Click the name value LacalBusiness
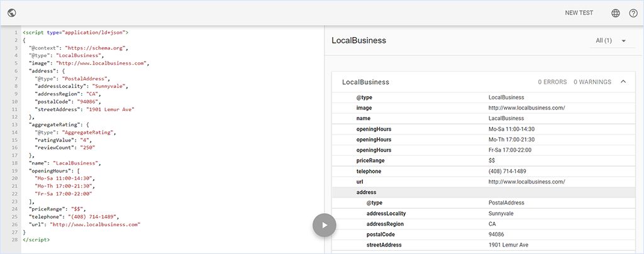The width and height of the screenshot is (644, 254). (x=506, y=118)
